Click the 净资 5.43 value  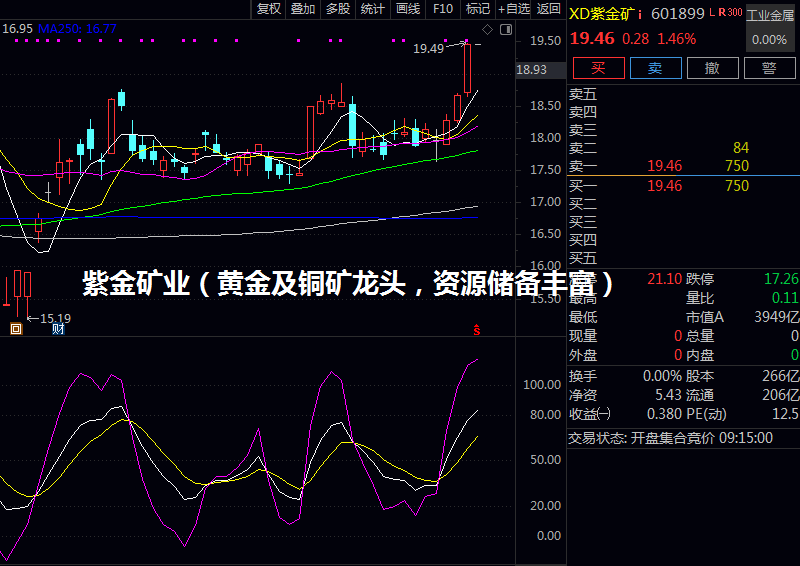[x=668, y=395]
